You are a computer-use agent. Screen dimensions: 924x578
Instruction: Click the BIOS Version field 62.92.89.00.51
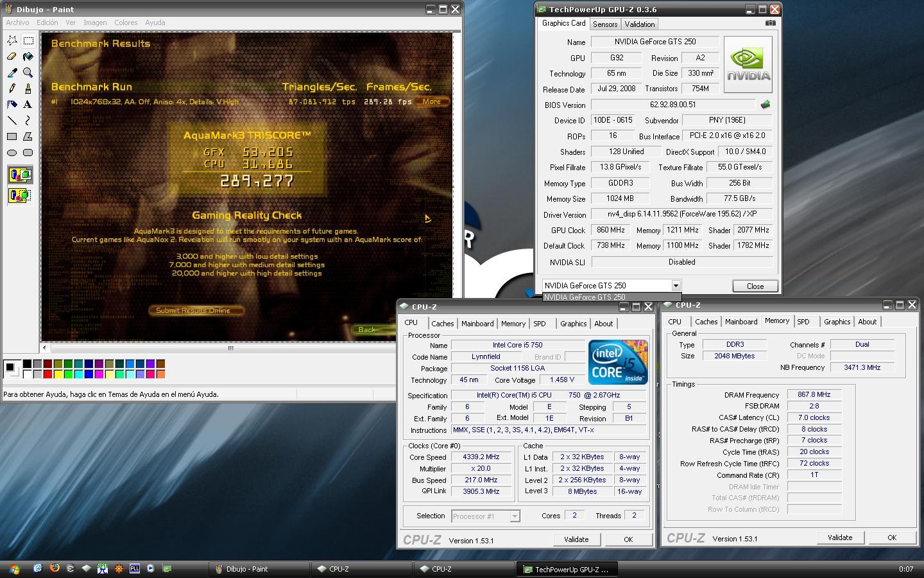pos(672,105)
